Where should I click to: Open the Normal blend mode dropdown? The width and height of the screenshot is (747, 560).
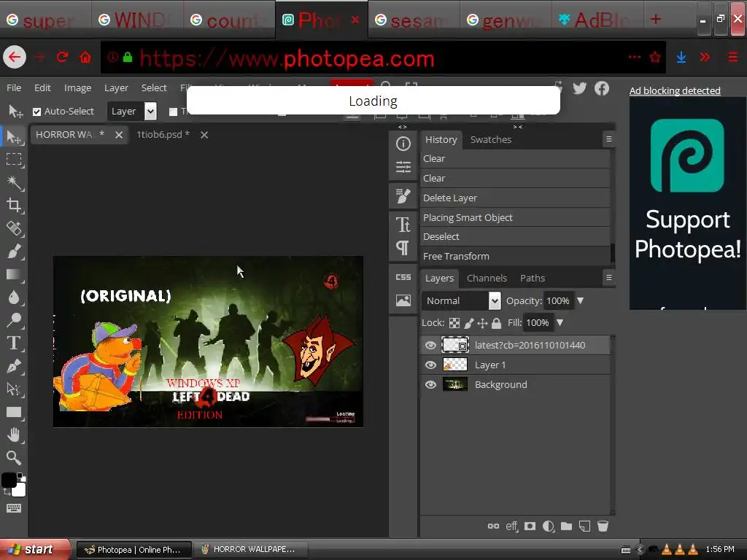(461, 301)
